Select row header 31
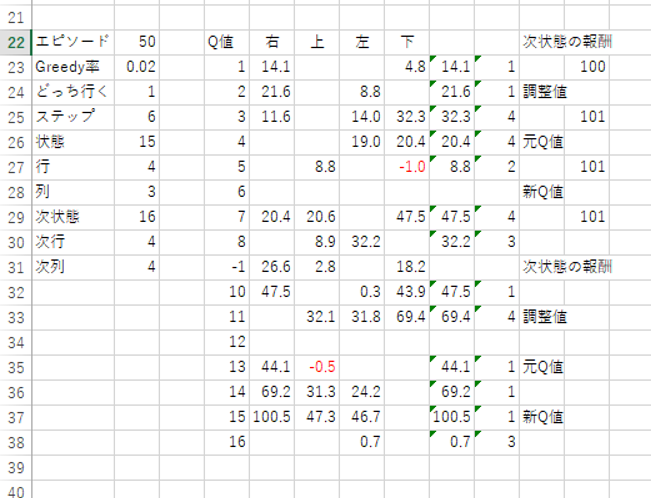The width and height of the screenshot is (651, 498). [16, 267]
